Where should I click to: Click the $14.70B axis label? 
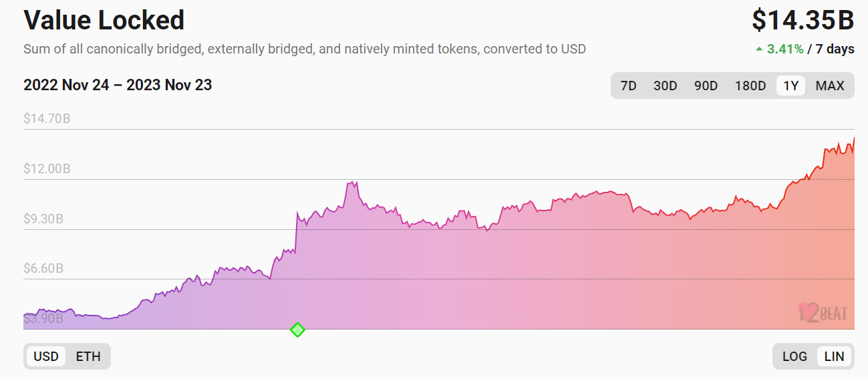pos(47,119)
